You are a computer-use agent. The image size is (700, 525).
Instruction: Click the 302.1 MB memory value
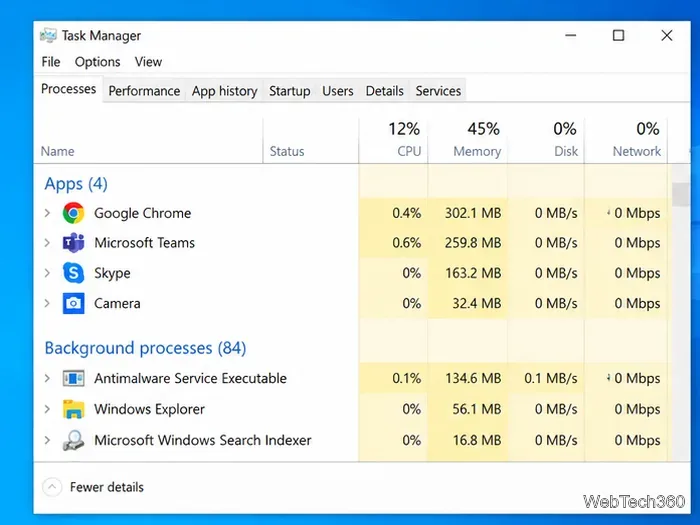click(x=473, y=213)
